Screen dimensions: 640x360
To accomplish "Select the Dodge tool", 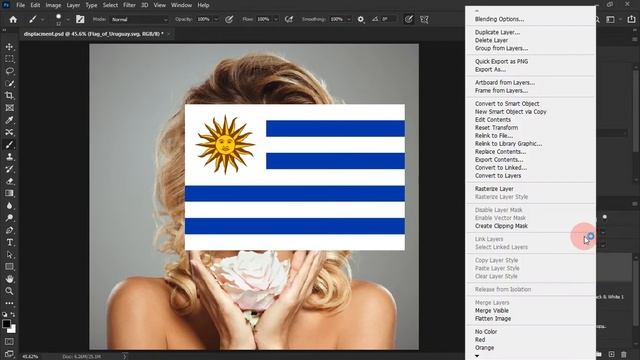I will [x=9, y=218].
